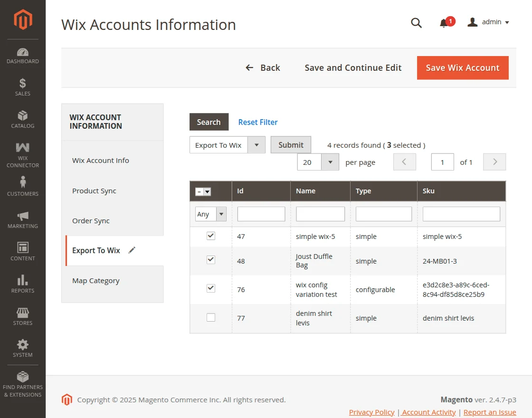The width and height of the screenshot is (532, 418).
Task: Open the per page count dropdown
Action: (331, 162)
